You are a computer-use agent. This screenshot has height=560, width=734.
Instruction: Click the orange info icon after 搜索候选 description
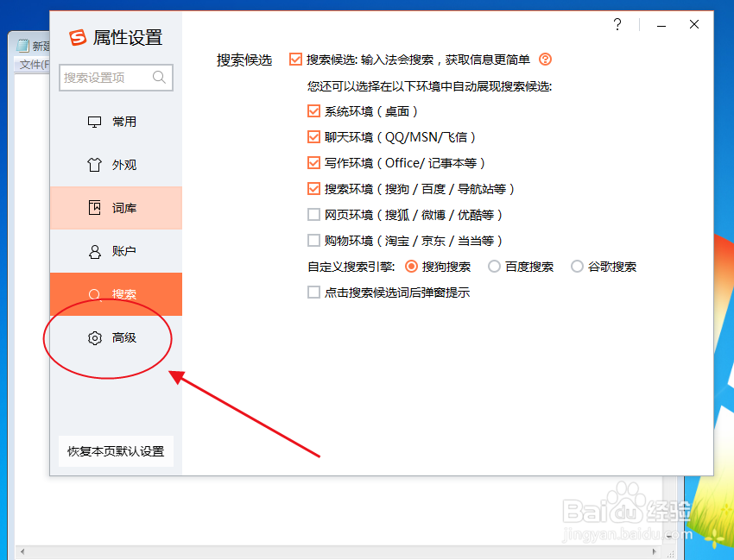[544, 60]
